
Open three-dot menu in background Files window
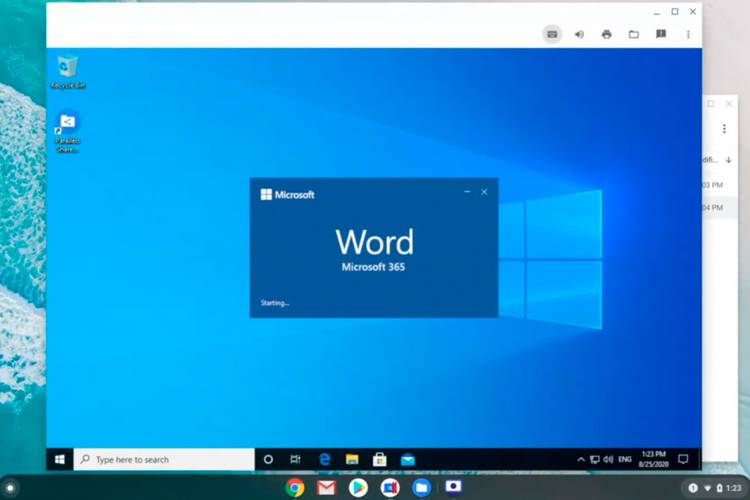coord(724,129)
